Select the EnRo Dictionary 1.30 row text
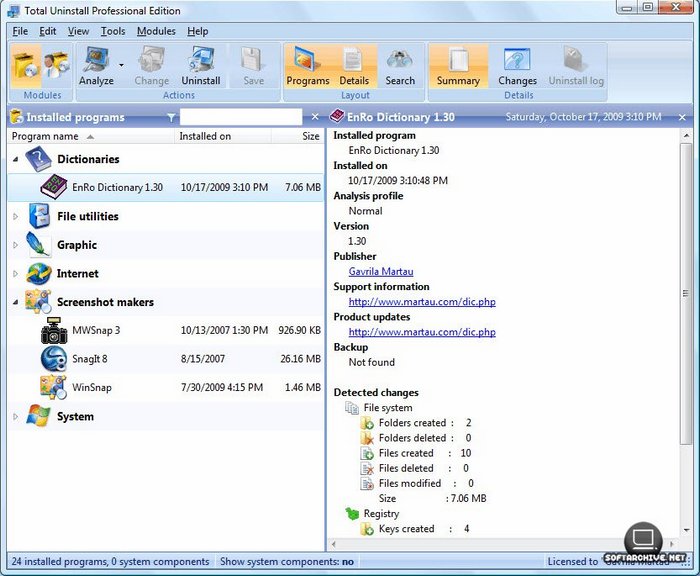Viewport: 700px width, 576px height. pos(117,187)
